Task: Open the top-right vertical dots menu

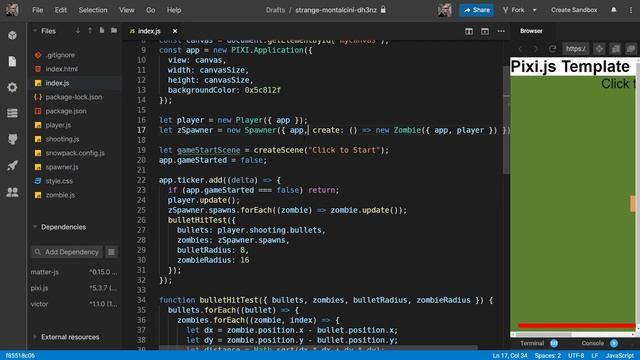Action: [x=631, y=10]
